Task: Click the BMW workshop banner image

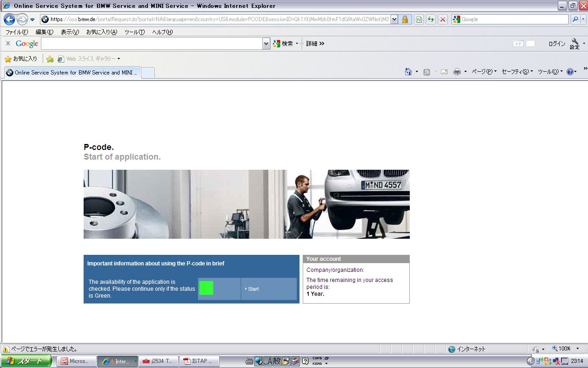Action: pyautogui.click(x=246, y=204)
